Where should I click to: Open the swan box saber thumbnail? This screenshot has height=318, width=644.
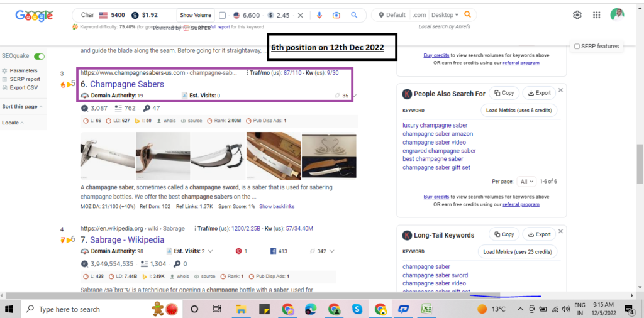pyautogui.click(x=329, y=156)
